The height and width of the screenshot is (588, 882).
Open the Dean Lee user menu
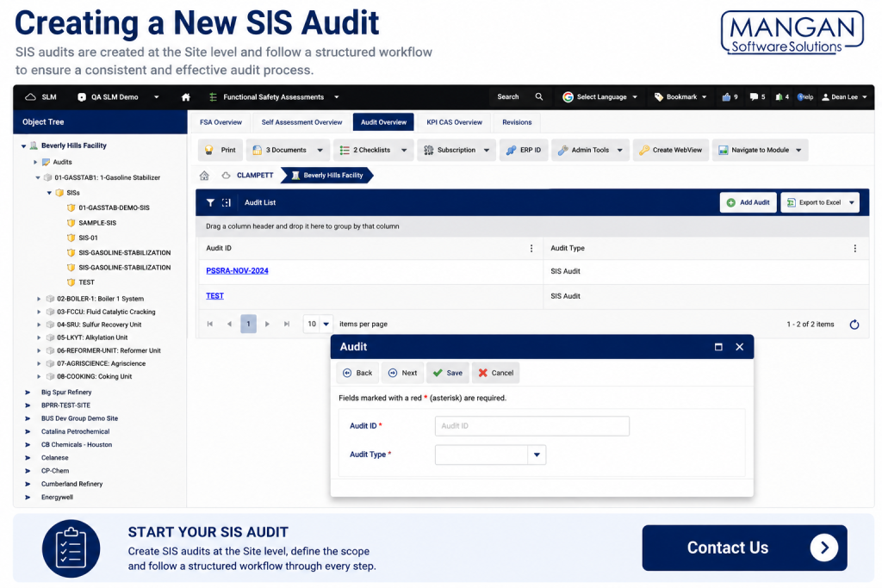(x=844, y=97)
